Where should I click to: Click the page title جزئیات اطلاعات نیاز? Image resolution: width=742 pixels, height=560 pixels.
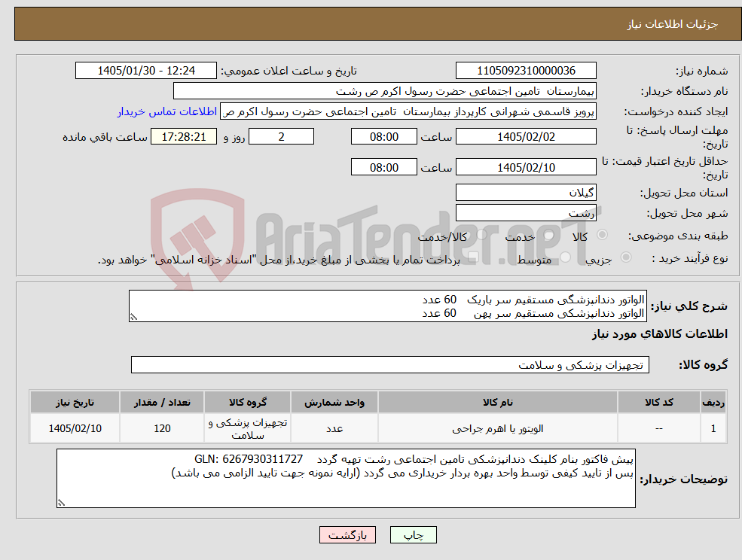tap(673, 24)
